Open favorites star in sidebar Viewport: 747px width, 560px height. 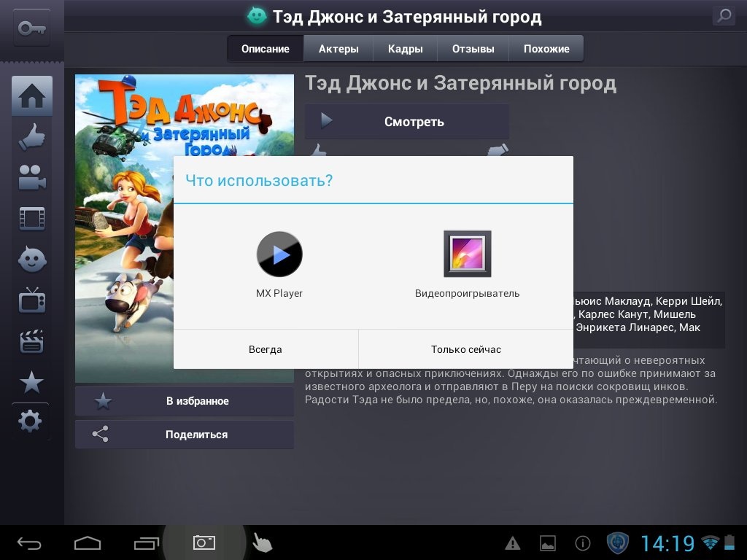click(x=31, y=381)
